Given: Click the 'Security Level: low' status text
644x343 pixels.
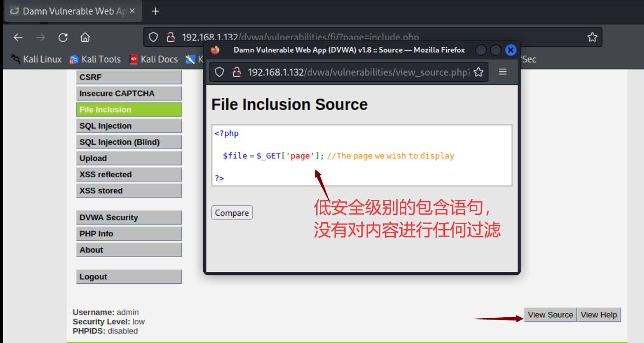Looking at the screenshot, I should point(109,321).
